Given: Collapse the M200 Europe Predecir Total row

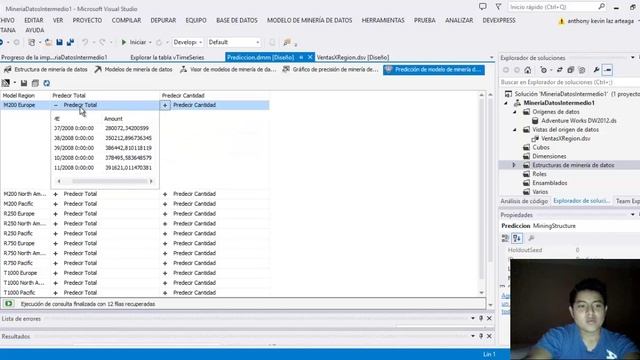Looking at the screenshot, I should tap(56, 105).
